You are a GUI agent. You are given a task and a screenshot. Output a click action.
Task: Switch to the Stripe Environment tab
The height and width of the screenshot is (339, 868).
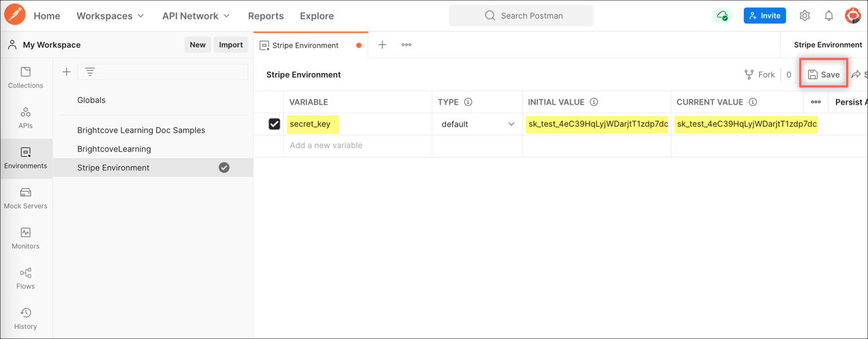click(x=311, y=46)
